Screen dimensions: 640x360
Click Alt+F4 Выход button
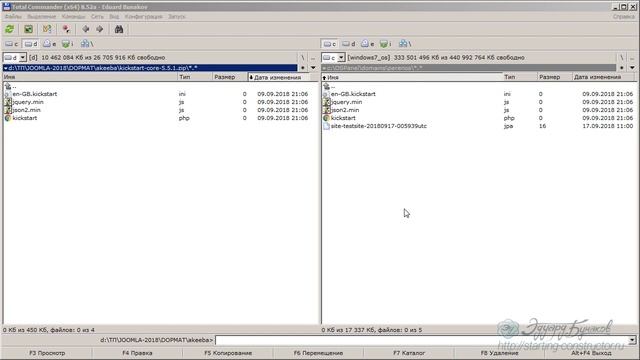pos(591,353)
